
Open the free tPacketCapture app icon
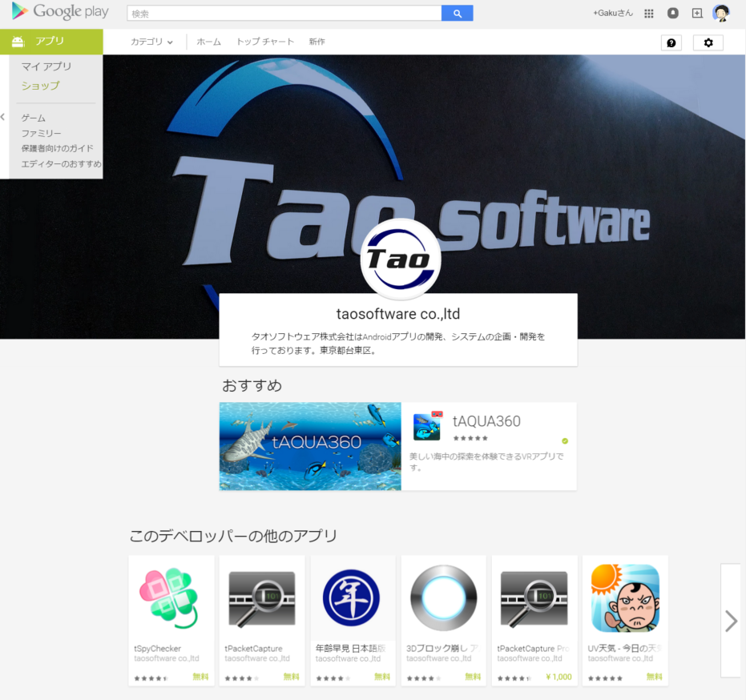coord(262,599)
